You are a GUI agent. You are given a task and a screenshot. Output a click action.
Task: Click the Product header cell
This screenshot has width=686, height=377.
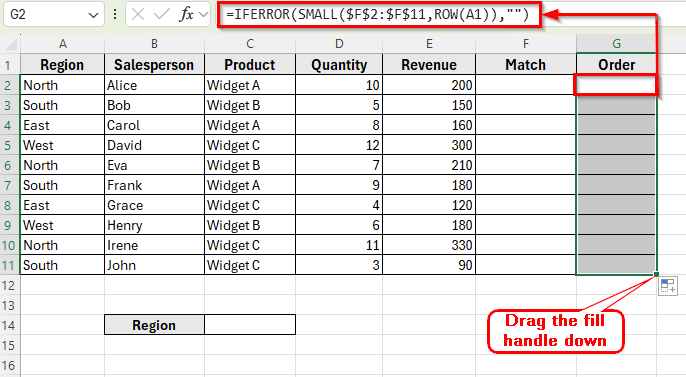tap(250, 65)
